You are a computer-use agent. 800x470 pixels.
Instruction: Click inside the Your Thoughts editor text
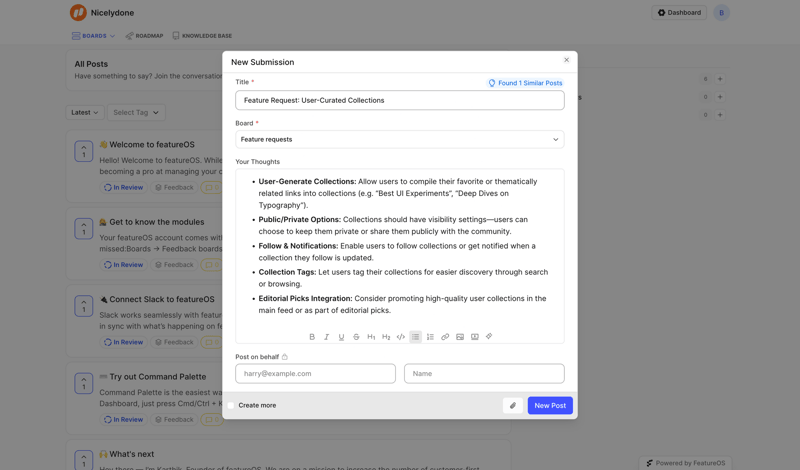pyautogui.click(x=399, y=246)
